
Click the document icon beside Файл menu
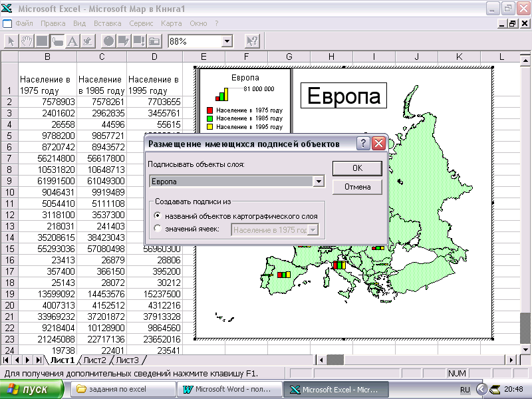pyautogui.click(x=7, y=24)
